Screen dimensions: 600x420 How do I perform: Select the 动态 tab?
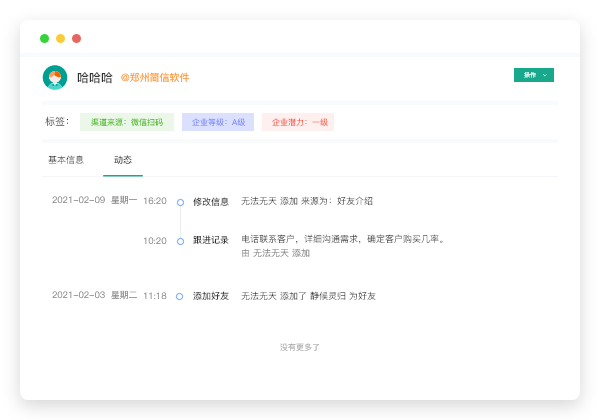coord(122,160)
